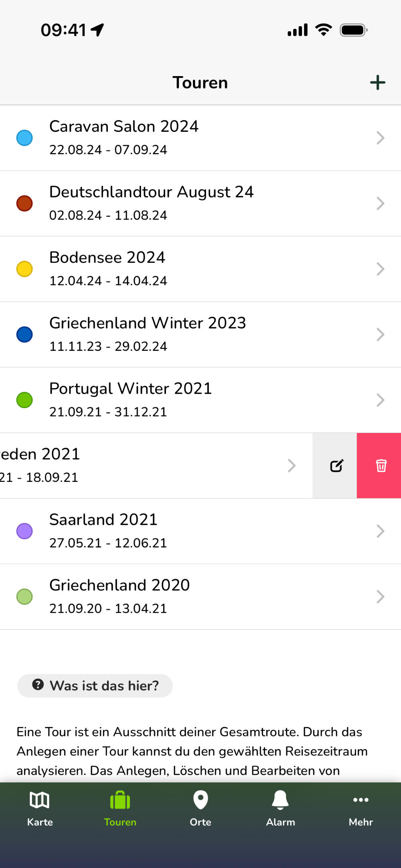Tap the plus icon to add tour
Screen dimensions: 401x868
(377, 83)
